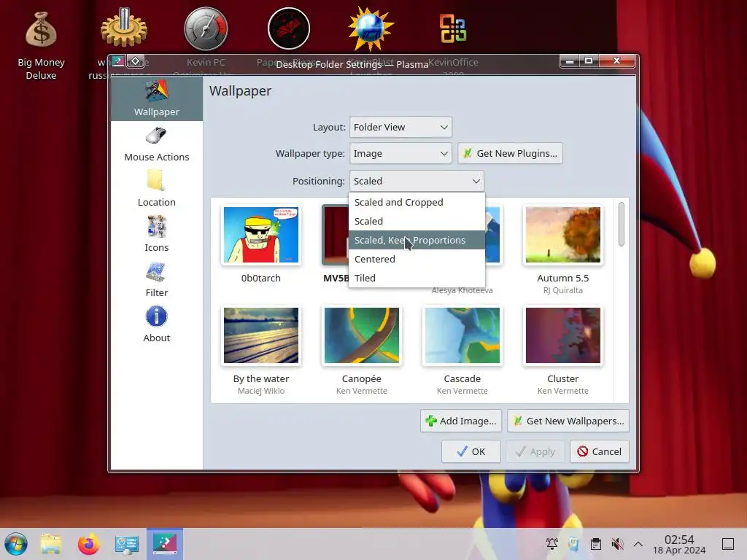The height and width of the screenshot is (560, 747).
Task: Open the Layout Folder View dropdown
Action: (x=400, y=127)
